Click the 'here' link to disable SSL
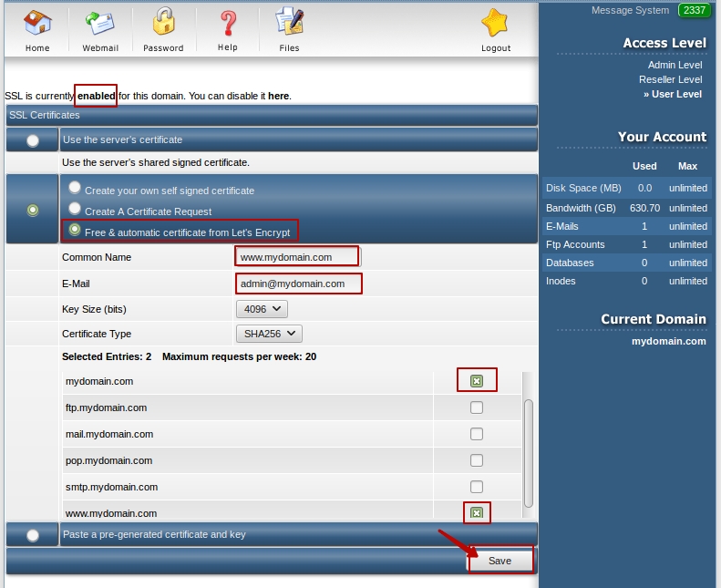Viewport: 721px width, 588px height. click(x=278, y=96)
